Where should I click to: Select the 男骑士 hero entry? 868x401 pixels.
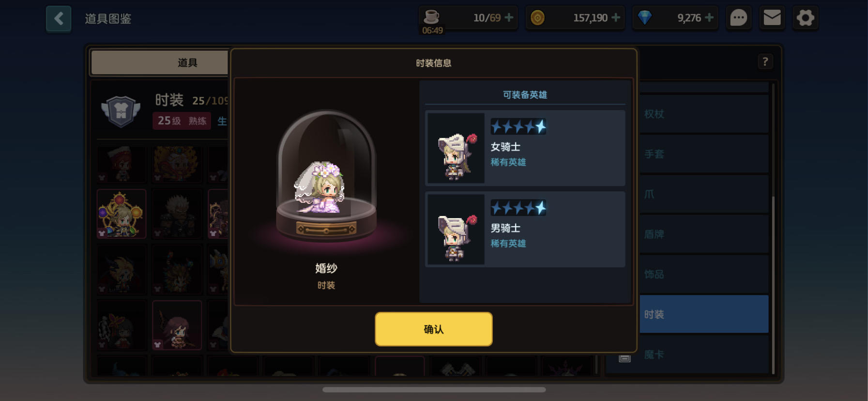tap(525, 229)
